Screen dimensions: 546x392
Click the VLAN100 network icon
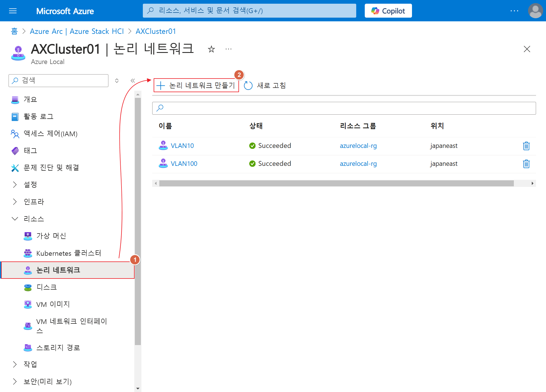pos(163,163)
